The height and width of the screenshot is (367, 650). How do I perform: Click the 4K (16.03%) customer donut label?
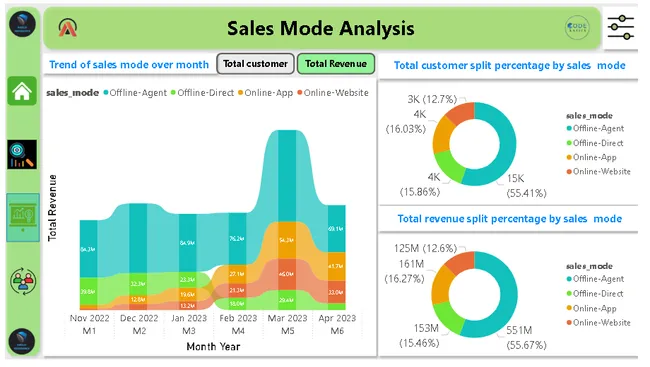point(406,122)
